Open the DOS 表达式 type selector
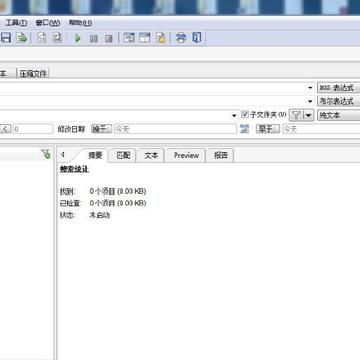 click(x=338, y=88)
